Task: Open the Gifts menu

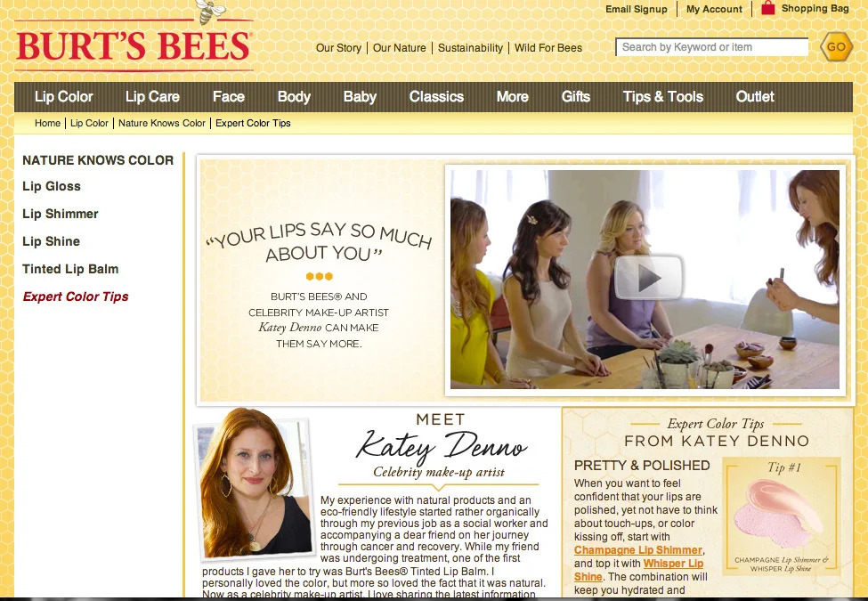Action: [x=576, y=97]
